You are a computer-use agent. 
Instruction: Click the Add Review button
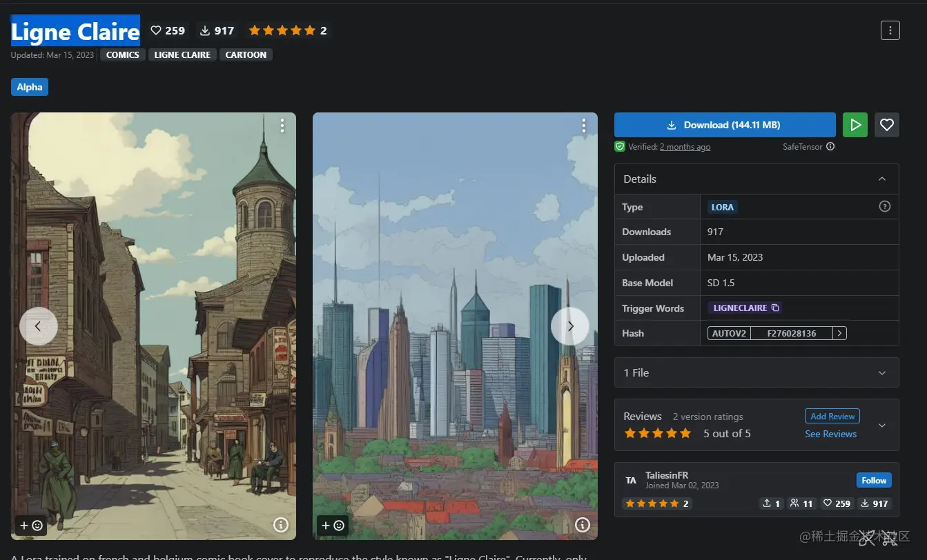(832, 416)
